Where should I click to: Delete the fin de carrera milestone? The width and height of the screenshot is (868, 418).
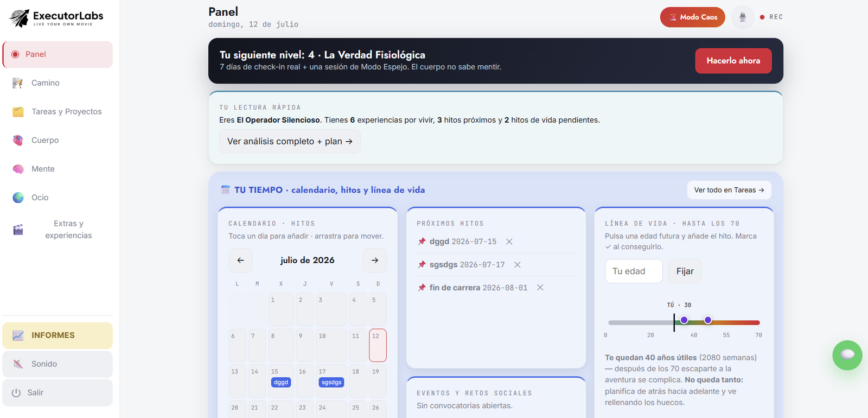point(540,288)
